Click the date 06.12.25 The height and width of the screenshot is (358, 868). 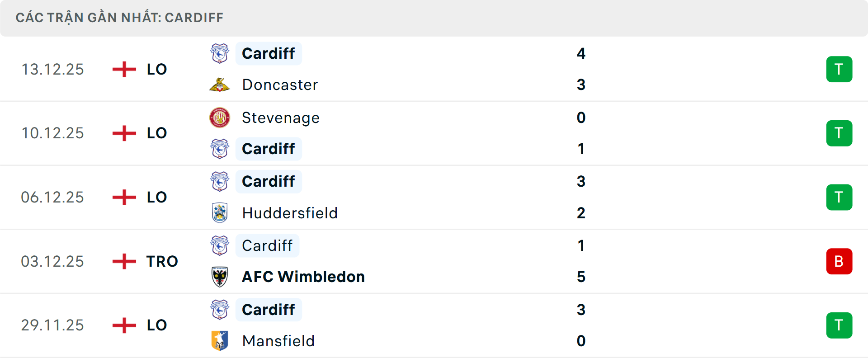click(x=52, y=197)
